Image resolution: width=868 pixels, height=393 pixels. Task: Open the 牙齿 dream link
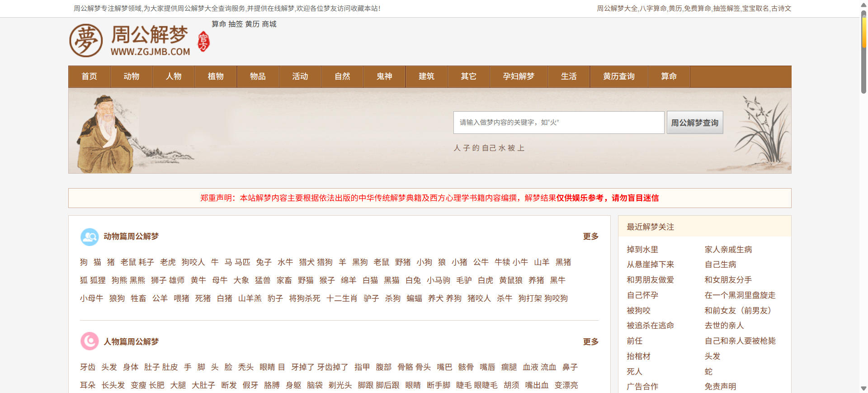click(88, 367)
